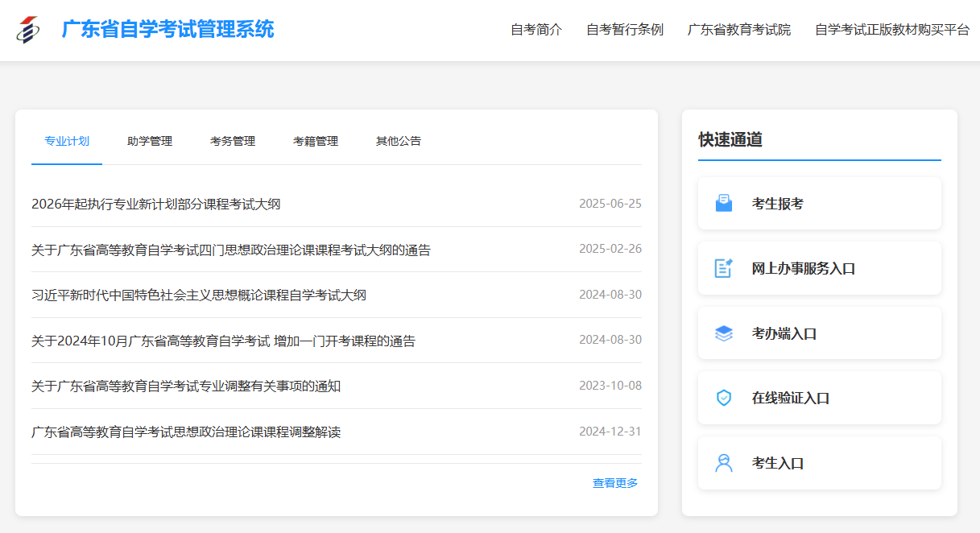The height and width of the screenshot is (533, 980).
Task: Switch to the 助学管理 tab
Action: click(150, 142)
